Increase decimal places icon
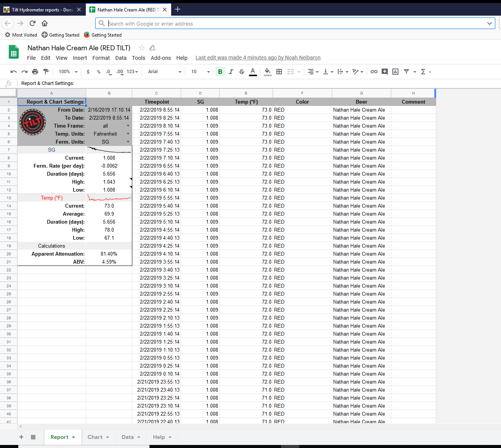The height and width of the screenshot is (448, 501). pos(120,72)
